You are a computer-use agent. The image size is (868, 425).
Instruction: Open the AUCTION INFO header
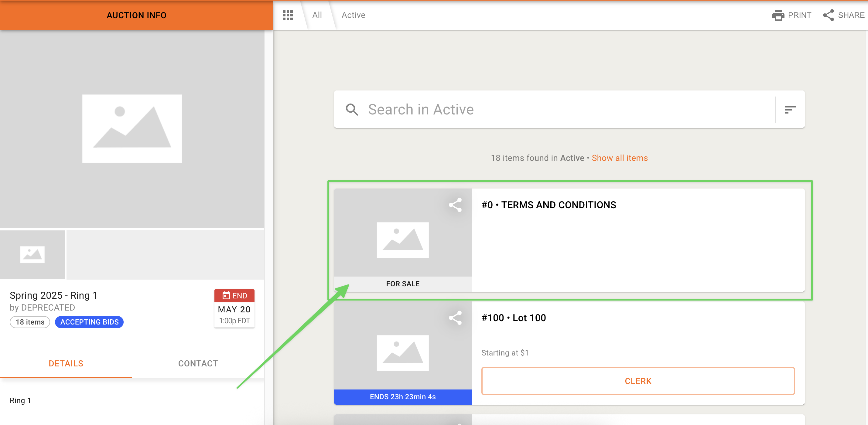coord(136,15)
